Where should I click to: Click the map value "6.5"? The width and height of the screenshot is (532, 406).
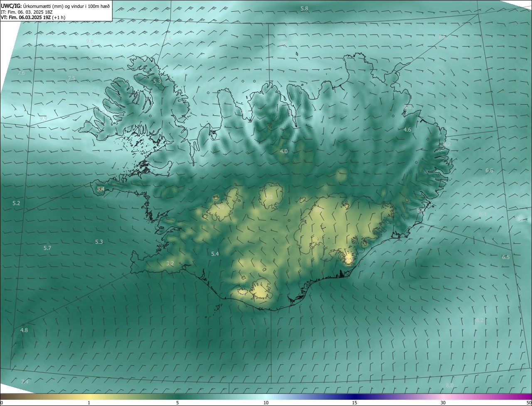click(x=506, y=257)
